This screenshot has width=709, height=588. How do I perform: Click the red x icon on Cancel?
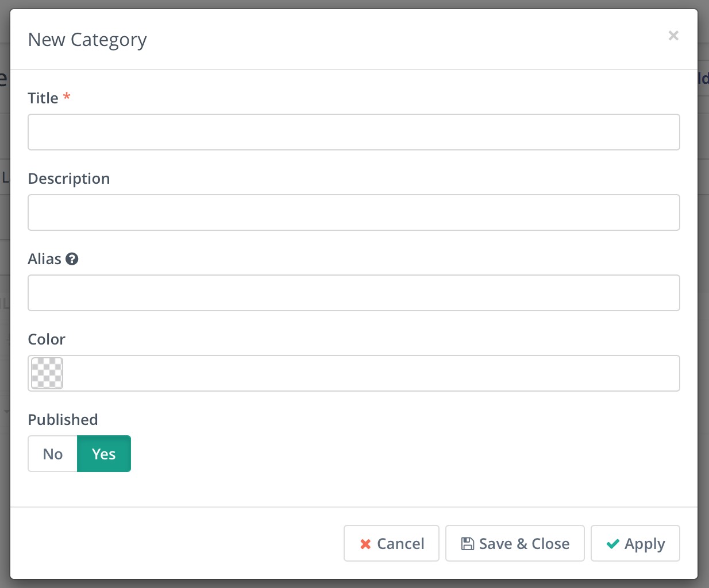[365, 544]
